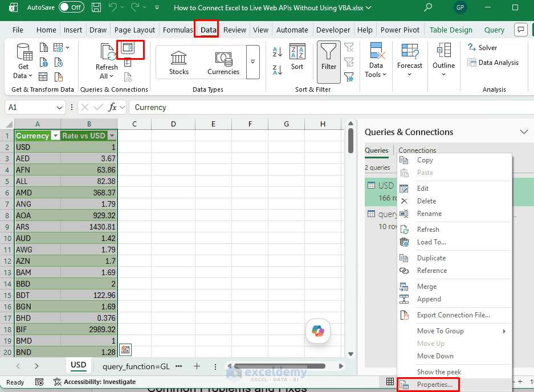Toggle the Filter button
The height and width of the screenshot is (392, 534).
(329, 62)
